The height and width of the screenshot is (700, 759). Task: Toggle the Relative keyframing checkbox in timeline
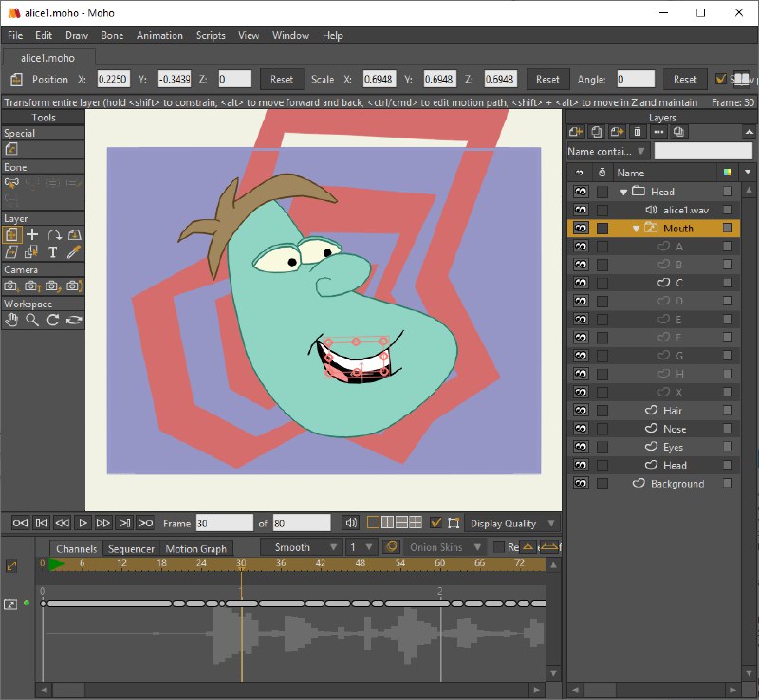tap(499, 547)
